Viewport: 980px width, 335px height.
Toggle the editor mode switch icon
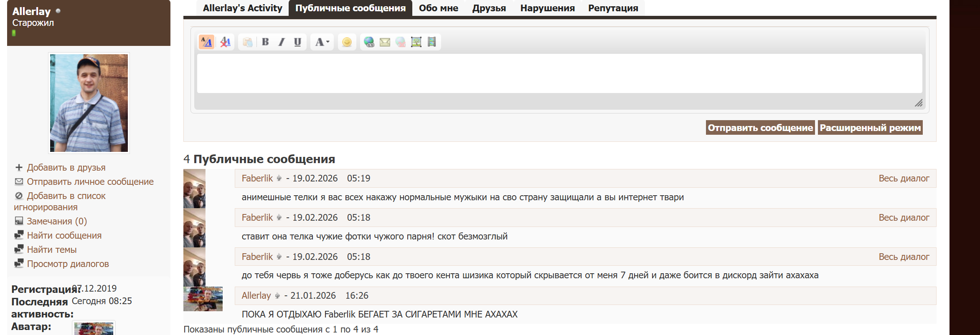206,42
